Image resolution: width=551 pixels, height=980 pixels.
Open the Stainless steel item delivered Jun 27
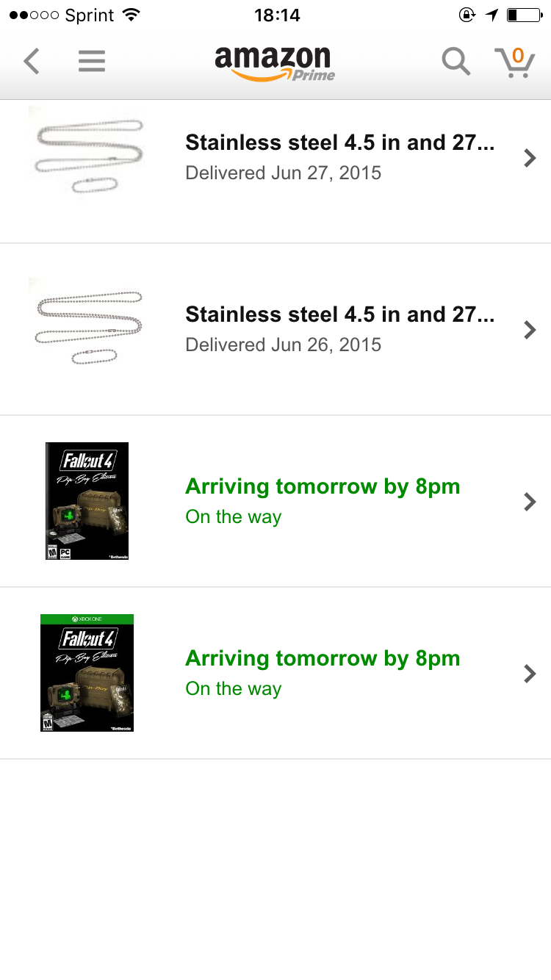point(339,143)
